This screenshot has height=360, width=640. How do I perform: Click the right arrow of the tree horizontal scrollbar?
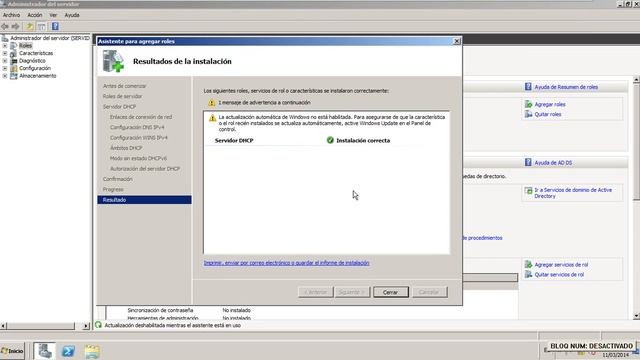click(86, 326)
